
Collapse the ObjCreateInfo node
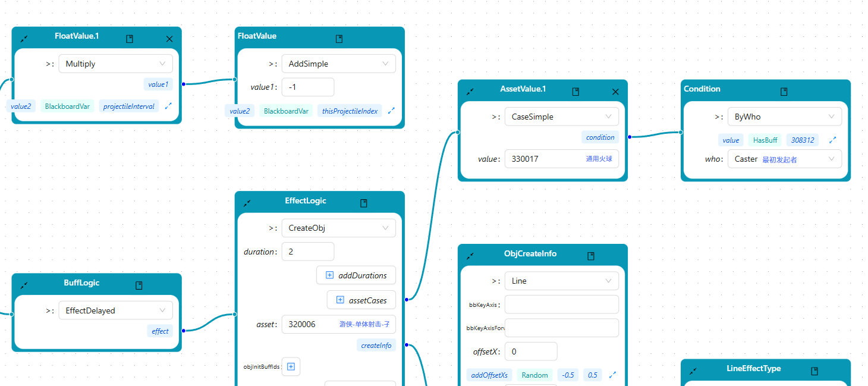(x=470, y=256)
